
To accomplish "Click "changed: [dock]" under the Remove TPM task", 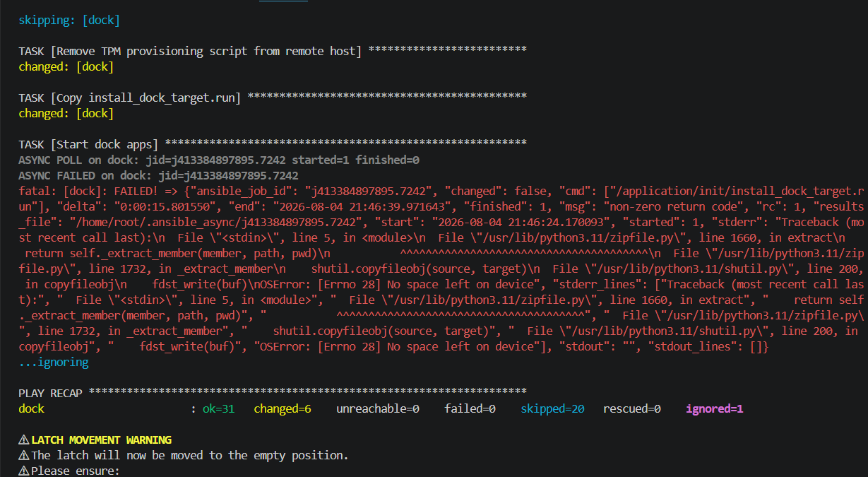I will pyautogui.click(x=66, y=66).
